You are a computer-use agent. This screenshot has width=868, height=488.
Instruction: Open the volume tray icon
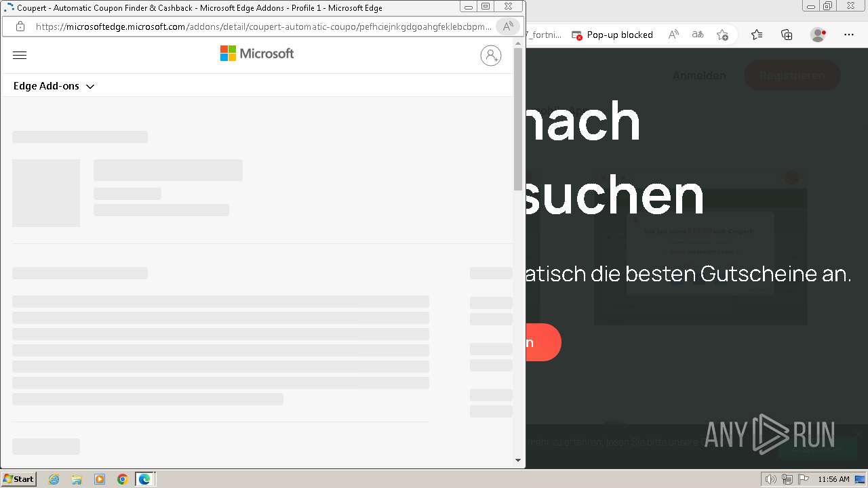point(771,479)
